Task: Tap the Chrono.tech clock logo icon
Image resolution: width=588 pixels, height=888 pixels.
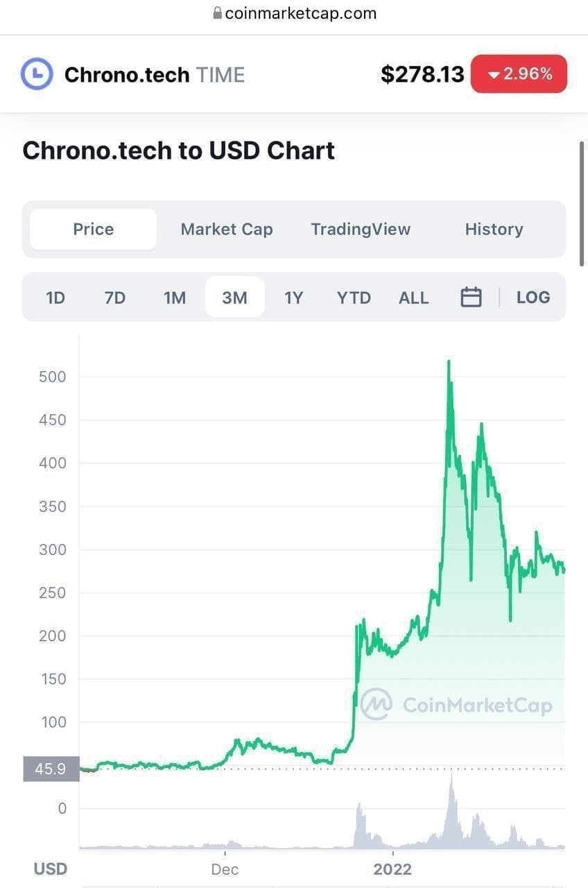Action: (x=37, y=74)
